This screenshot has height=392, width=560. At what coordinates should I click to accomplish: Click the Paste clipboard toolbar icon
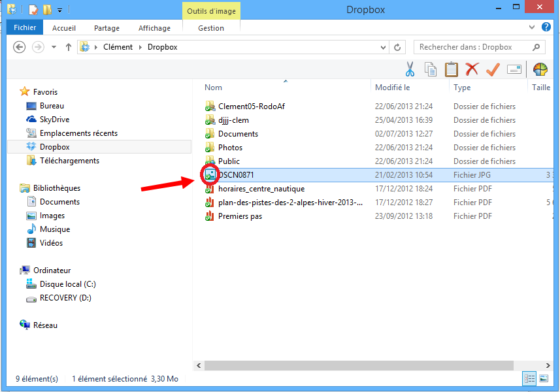click(x=451, y=69)
